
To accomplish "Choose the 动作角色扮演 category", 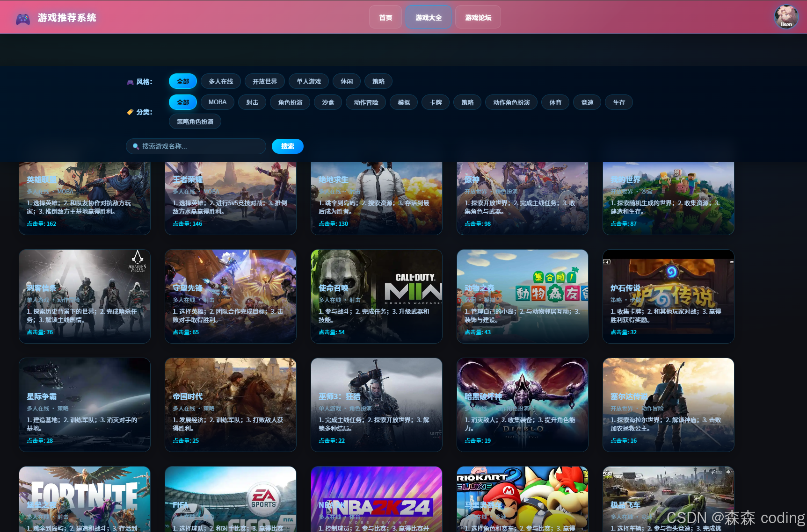I will 511,102.
